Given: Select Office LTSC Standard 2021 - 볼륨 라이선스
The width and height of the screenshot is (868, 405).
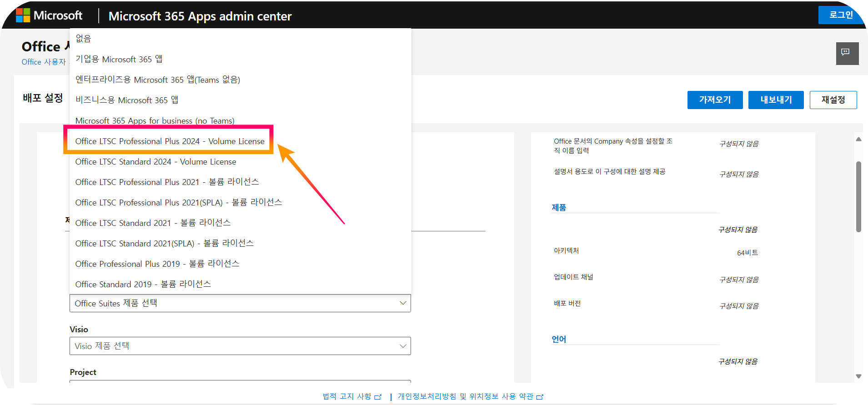Looking at the screenshot, I should pos(240,223).
